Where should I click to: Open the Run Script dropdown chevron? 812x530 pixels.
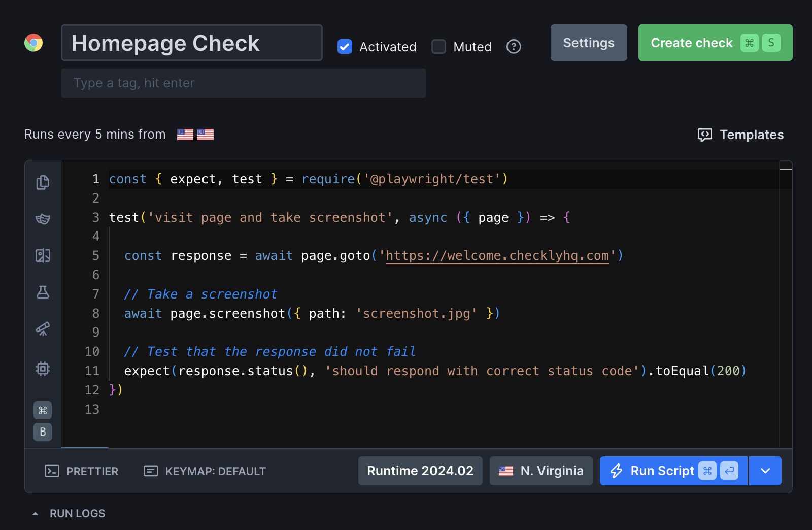tap(765, 471)
